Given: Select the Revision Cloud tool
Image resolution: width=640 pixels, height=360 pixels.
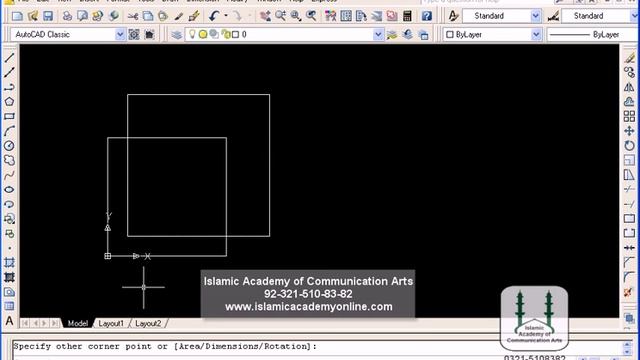Looking at the screenshot, I should pos(9,160).
